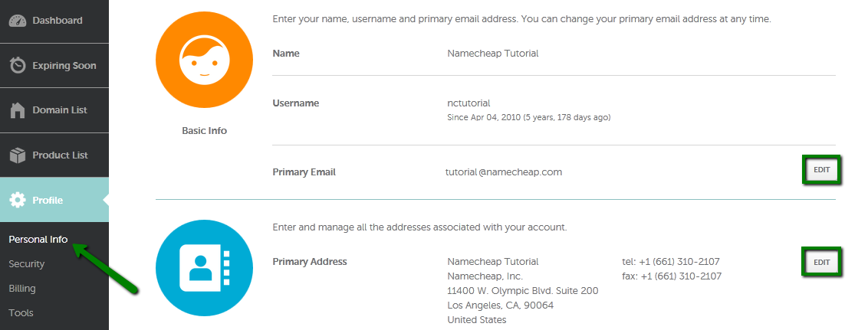Go to Domain List section
Viewport: 868px width, 330px height.
54,110
